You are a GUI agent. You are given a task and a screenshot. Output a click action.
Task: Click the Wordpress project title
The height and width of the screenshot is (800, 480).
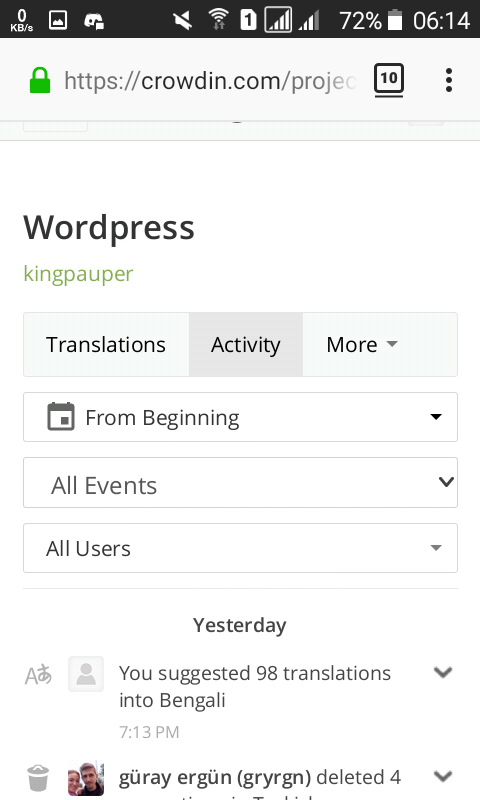pos(109,228)
